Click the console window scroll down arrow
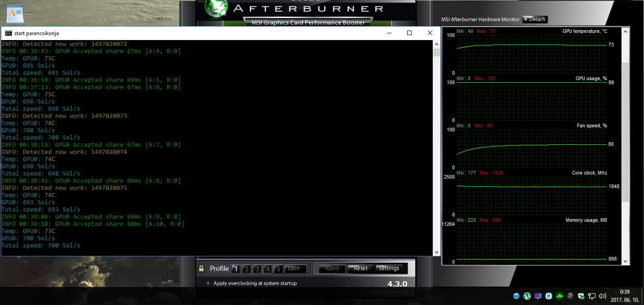 coord(436,252)
